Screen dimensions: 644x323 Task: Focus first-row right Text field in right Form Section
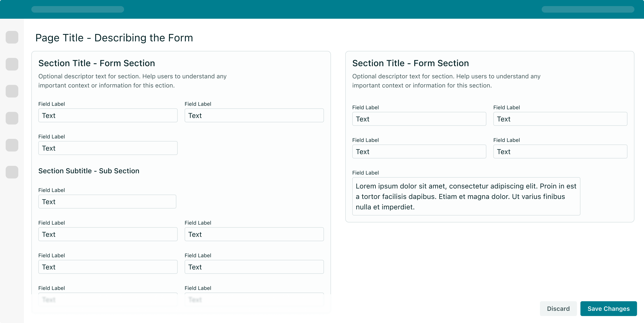point(560,119)
